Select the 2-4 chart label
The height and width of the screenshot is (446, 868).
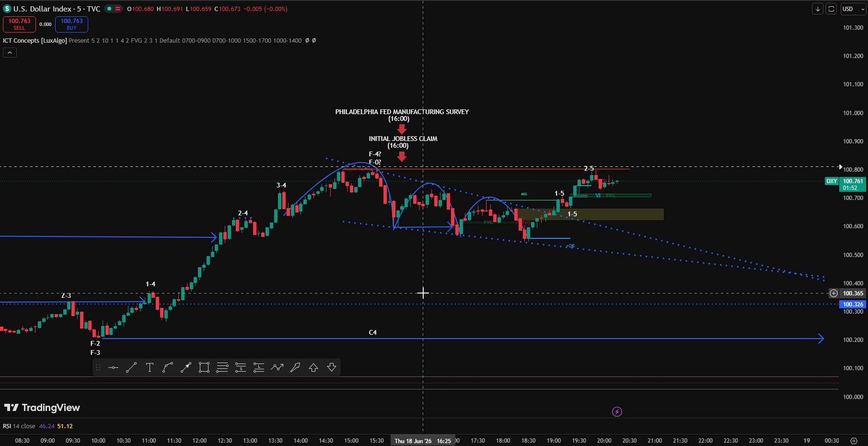(243, 213)
